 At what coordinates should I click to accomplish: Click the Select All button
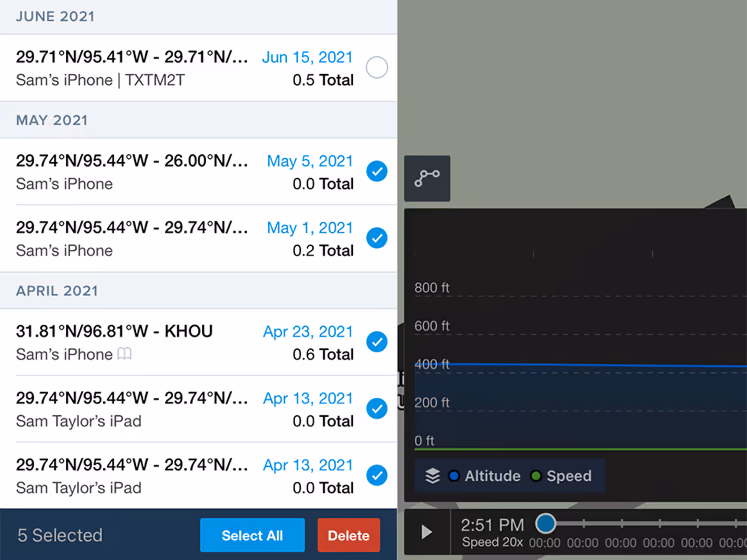(252, 535)
